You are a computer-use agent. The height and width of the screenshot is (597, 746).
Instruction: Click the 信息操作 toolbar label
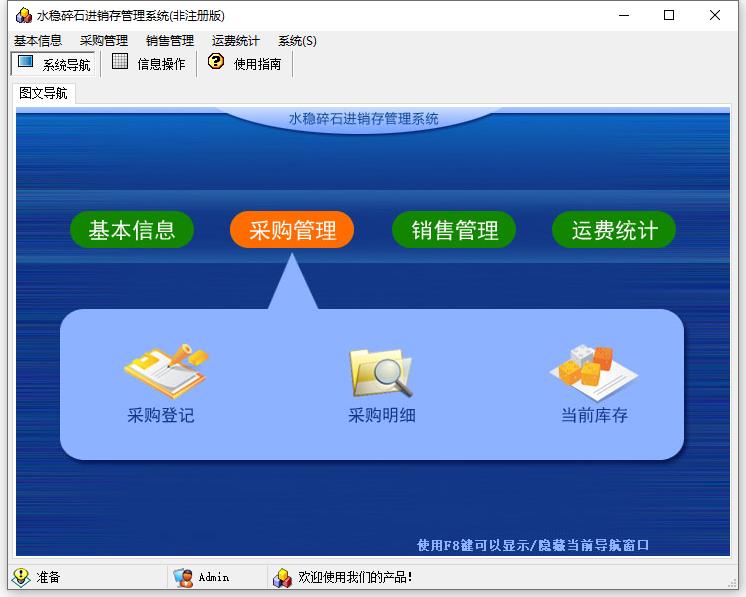tap(161, 64)
